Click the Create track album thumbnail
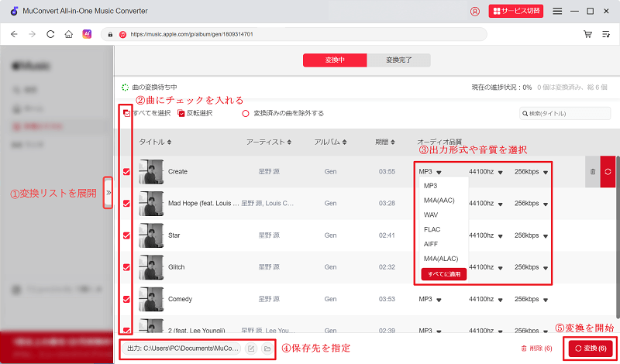The image size is (620, 364). coord(151,171)
